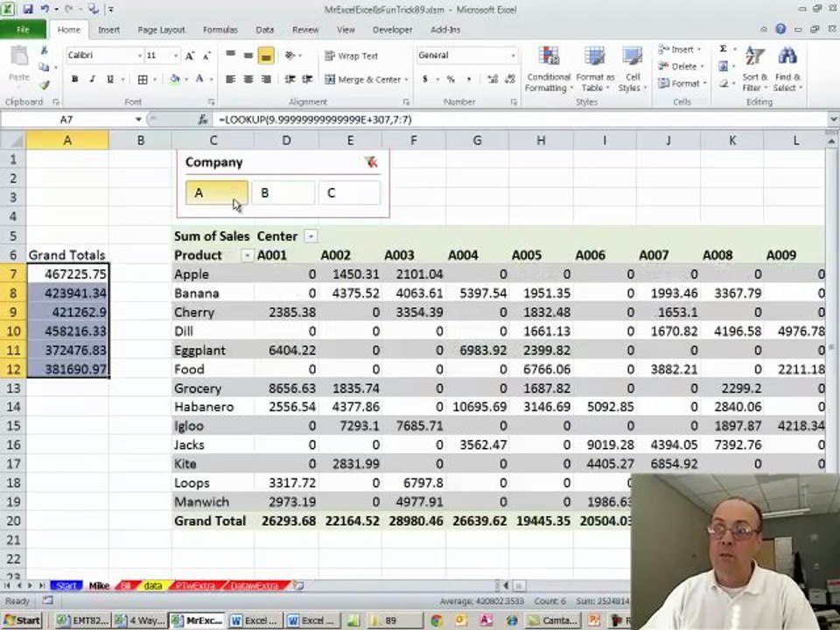Open Cell Styles gallery
840x630 pixels.
(633, 69)
